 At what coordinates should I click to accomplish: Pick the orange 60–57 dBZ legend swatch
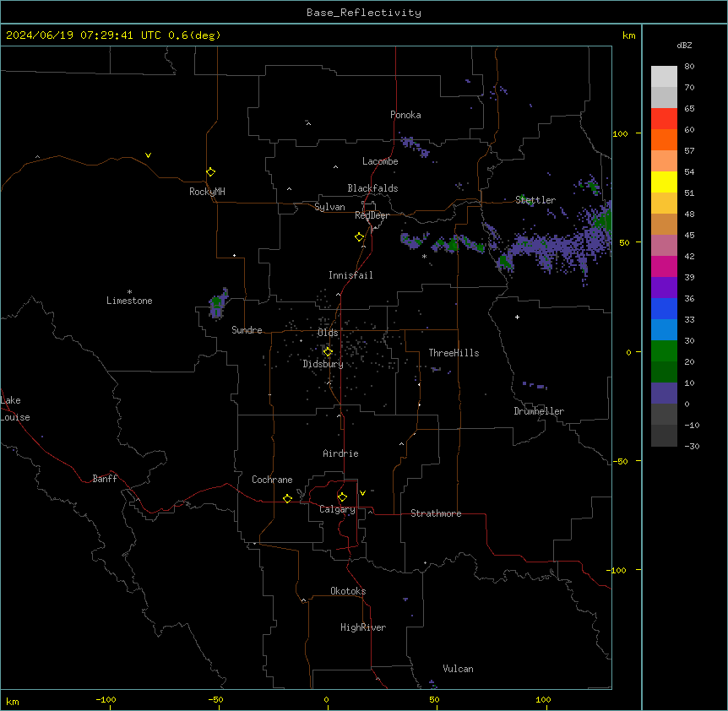point(664,139)
